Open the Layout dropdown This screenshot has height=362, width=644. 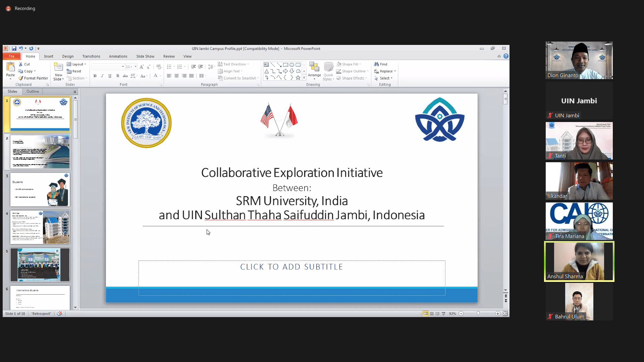point(76,64)
